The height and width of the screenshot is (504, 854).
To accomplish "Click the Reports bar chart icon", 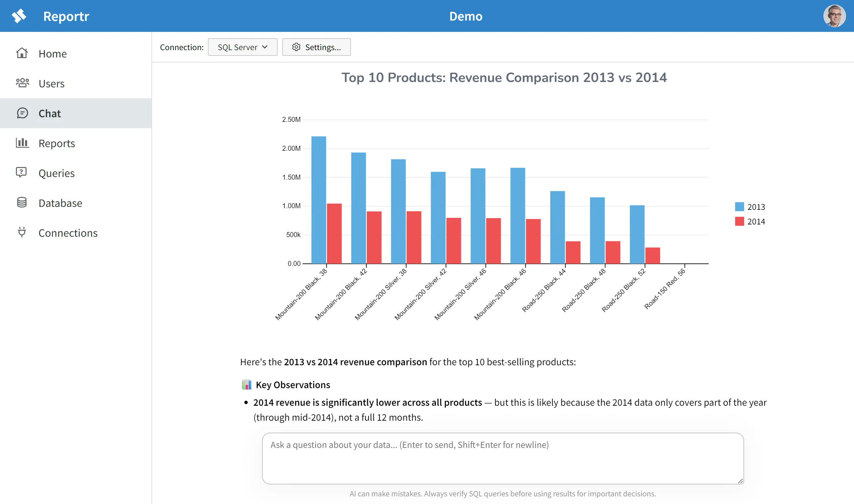I will 22,143.
